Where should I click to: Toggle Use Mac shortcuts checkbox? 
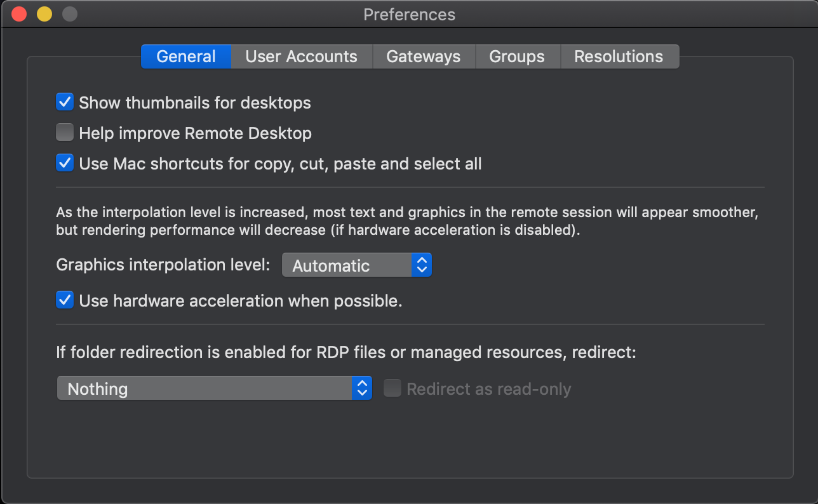pyautogui.click(x=65, y=163)
